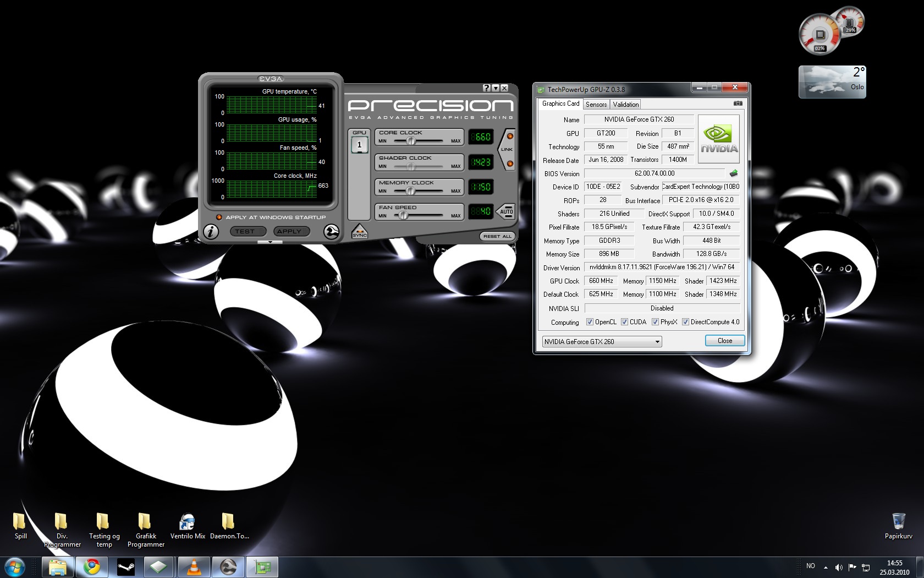This screenshot has width=924, height=578.
Task: Toggle Apply at Windows Startup option
Action: (x=219, y=217)
